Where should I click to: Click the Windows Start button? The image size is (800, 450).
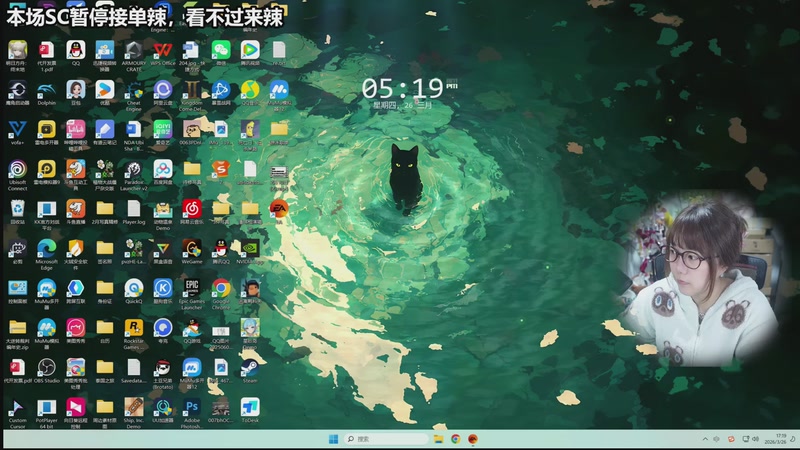click(333, 439)
